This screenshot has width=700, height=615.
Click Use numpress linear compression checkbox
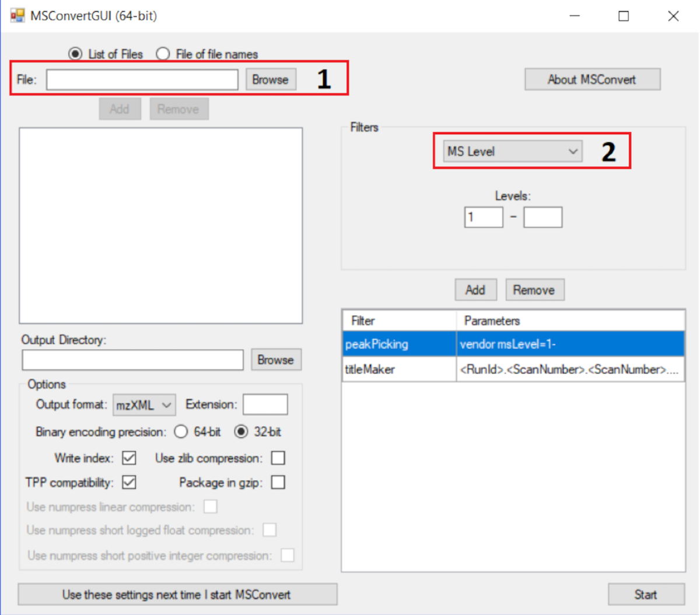pyautogui.click(x=211, y=507)
